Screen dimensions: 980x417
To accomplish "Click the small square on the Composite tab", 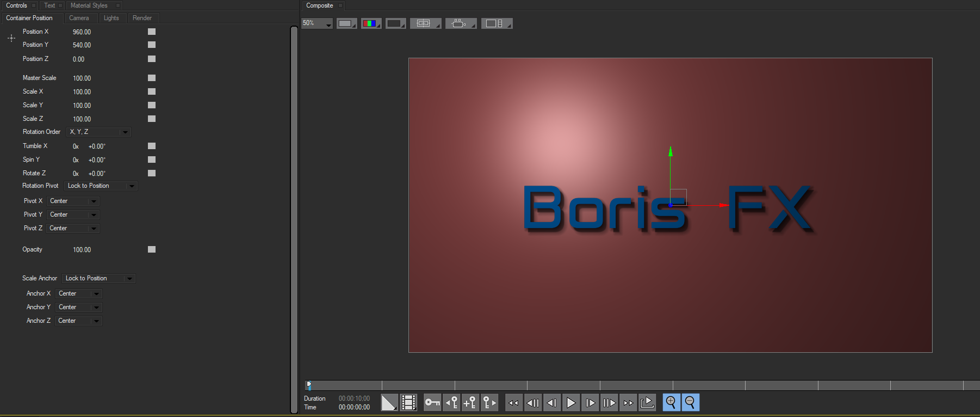I will coord(340,5).
